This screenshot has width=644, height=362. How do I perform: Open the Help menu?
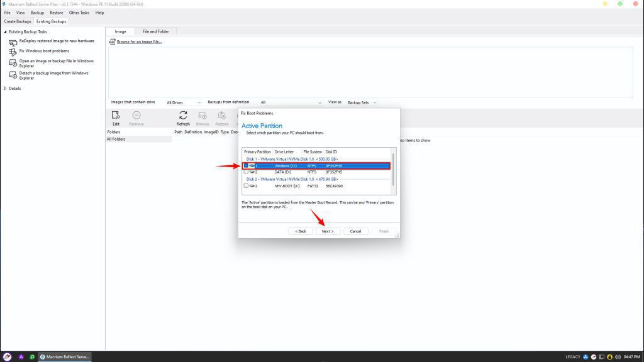(x=99, y=13)
